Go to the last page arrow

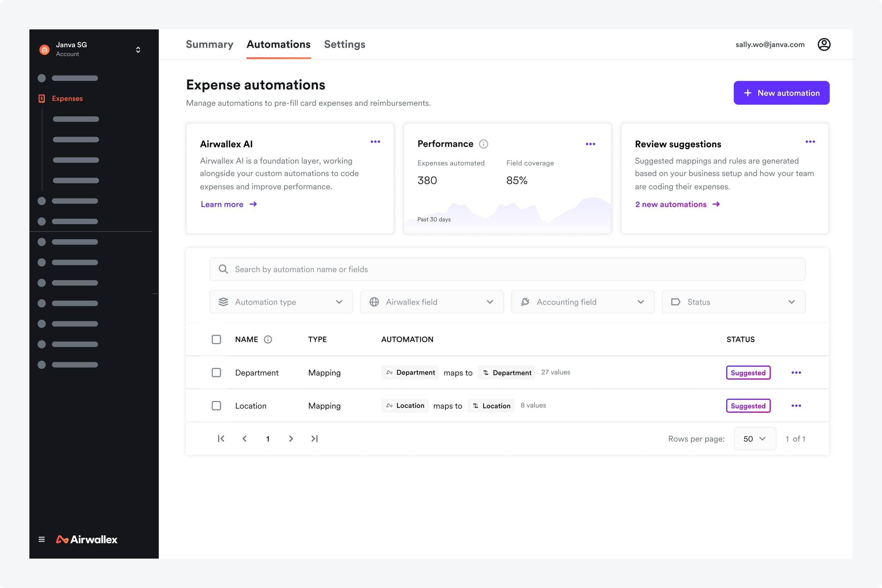click(x=314, y=438)
